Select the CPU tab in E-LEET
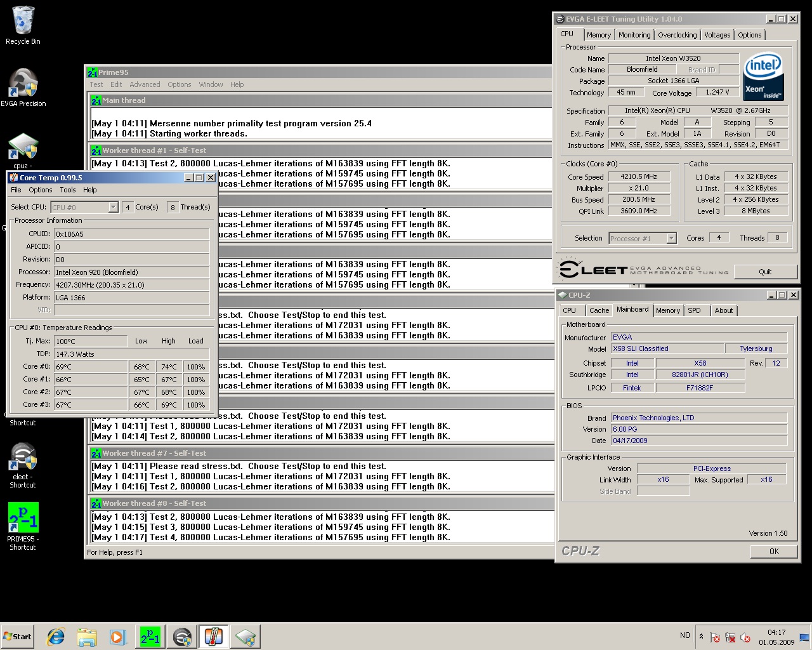 click(567, 34)
